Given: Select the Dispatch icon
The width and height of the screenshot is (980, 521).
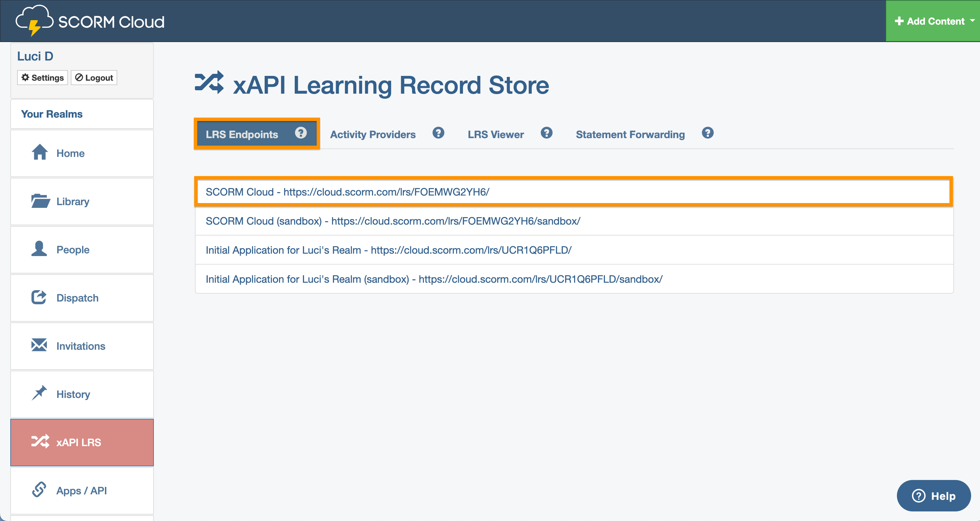Looking at the screenshot, I should click(x=39, y=297).
